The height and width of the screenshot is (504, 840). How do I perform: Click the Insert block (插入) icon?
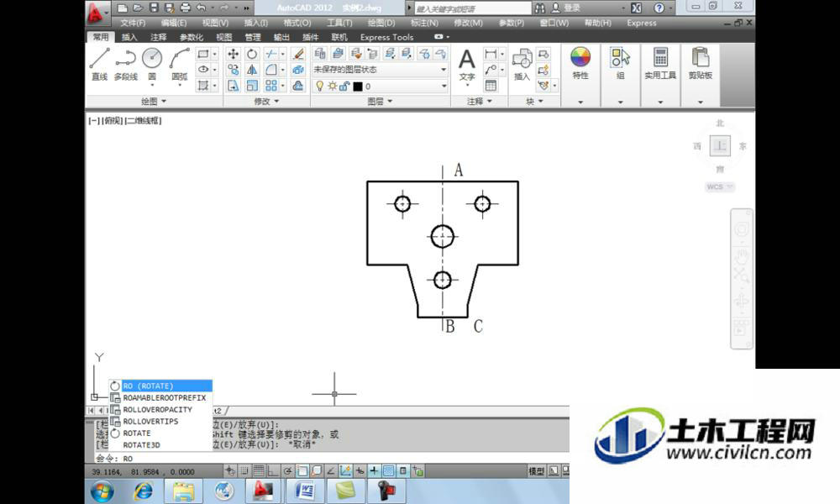coord(522,64)
